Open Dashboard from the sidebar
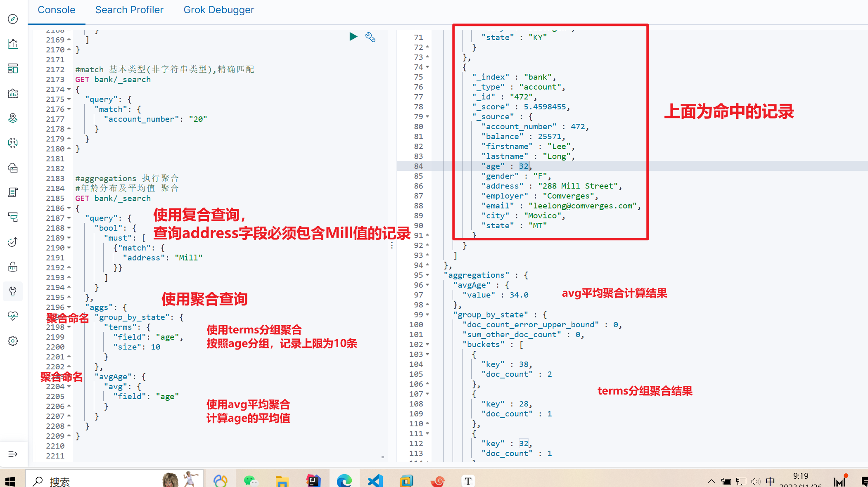868x487 pixels. pos(13,69)
